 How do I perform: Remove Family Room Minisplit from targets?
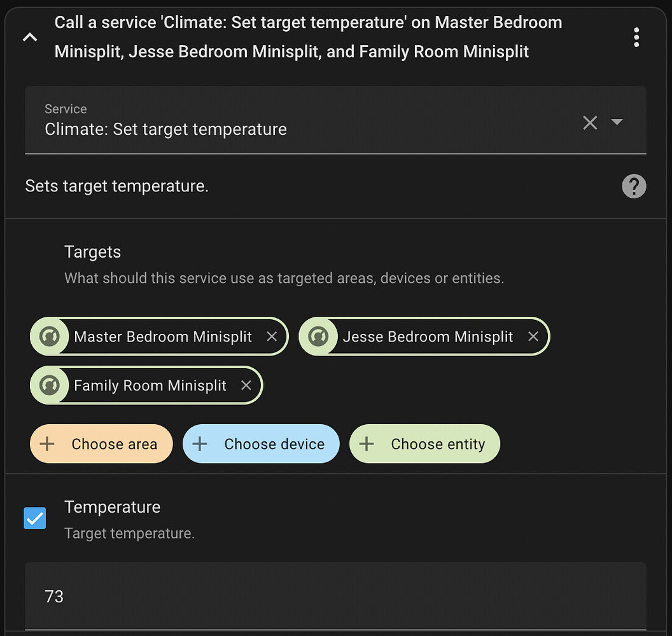[x=246, y=385]
